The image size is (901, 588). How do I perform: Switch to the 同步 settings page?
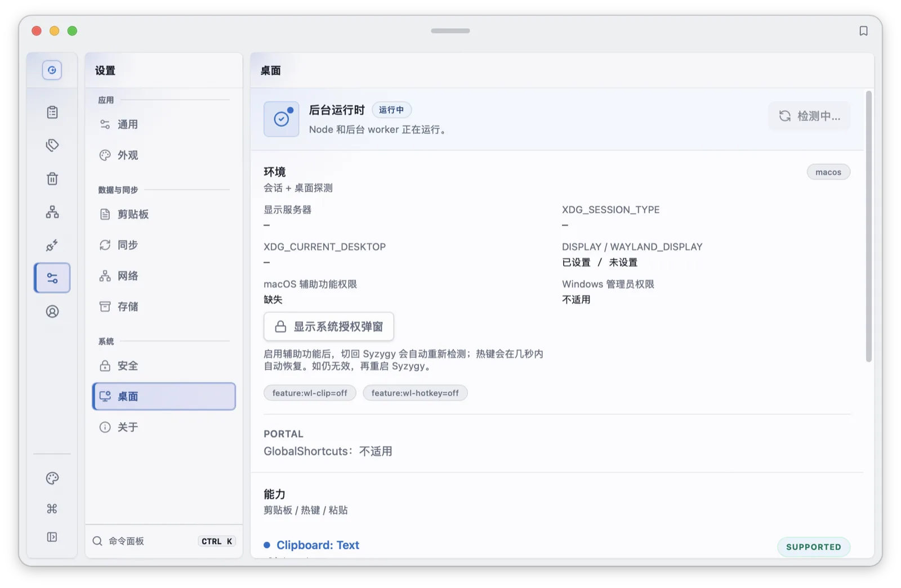coord(164,245)
